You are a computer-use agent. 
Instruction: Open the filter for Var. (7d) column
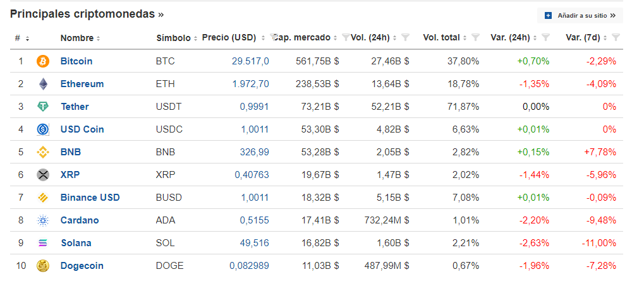[x=616, y=38]
